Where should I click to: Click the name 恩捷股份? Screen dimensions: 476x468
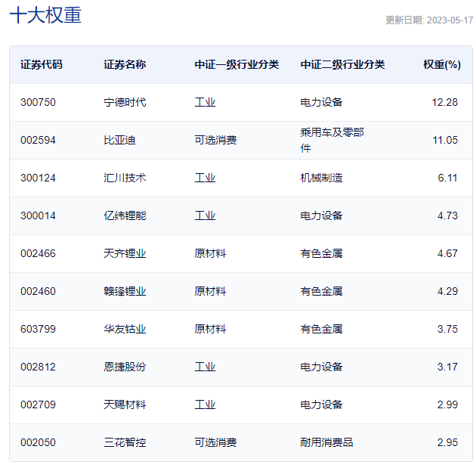tap(125, 367)
